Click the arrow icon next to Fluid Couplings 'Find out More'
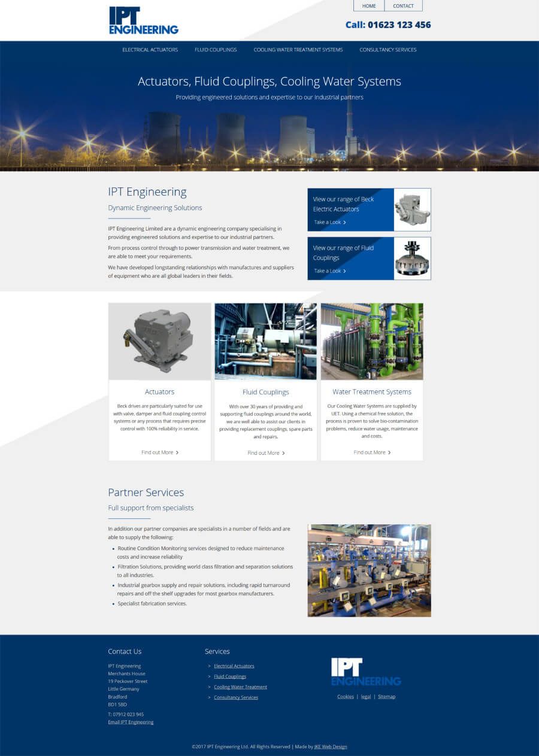539x756 pixels. pyautogui.click(x=282, y=453)
